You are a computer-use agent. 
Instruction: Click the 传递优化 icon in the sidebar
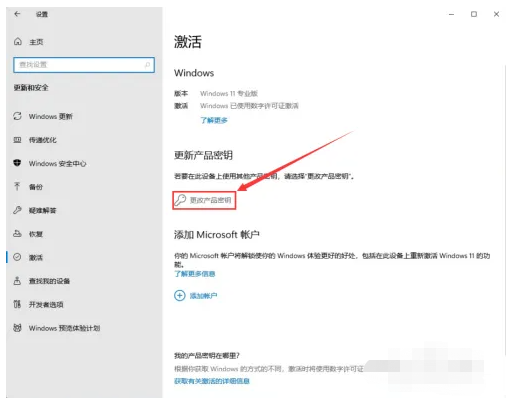click(17, 140)
